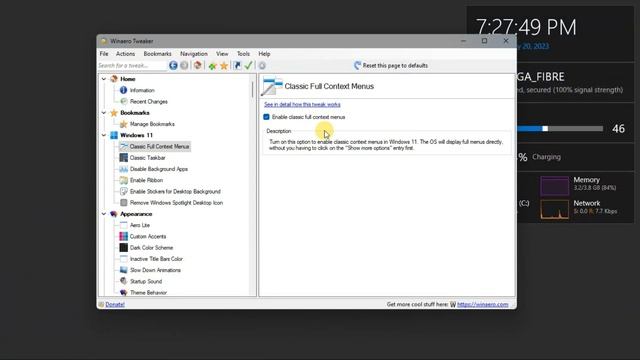The width and height of the screenshot is (640, 360).
Task: Click the green checkmark toolbar icon
Action: point(248,65)
